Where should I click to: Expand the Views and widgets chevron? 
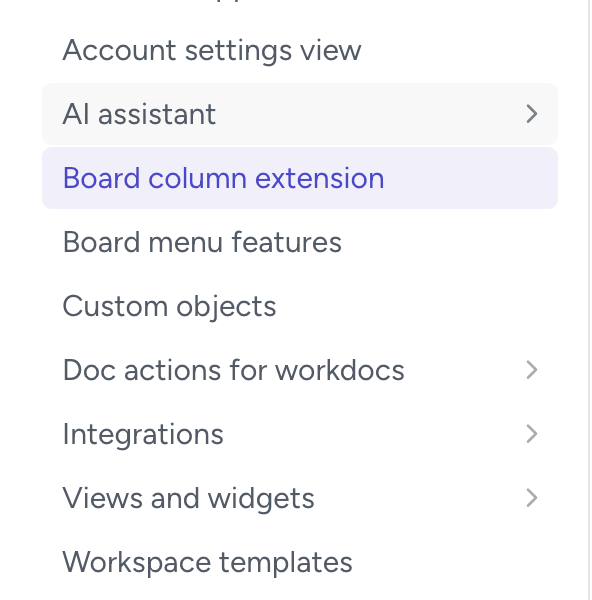pyautogui.click(x=532, y=498)
